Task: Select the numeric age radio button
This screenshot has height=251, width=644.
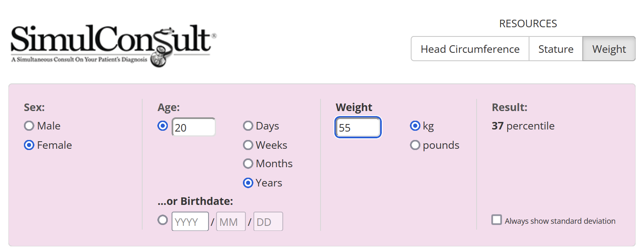Action: [x=162, y=126]
